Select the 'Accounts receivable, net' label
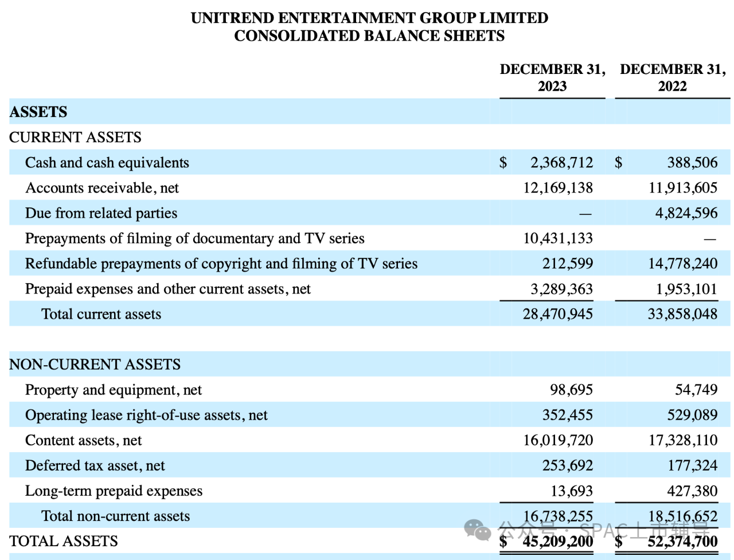 102,188
